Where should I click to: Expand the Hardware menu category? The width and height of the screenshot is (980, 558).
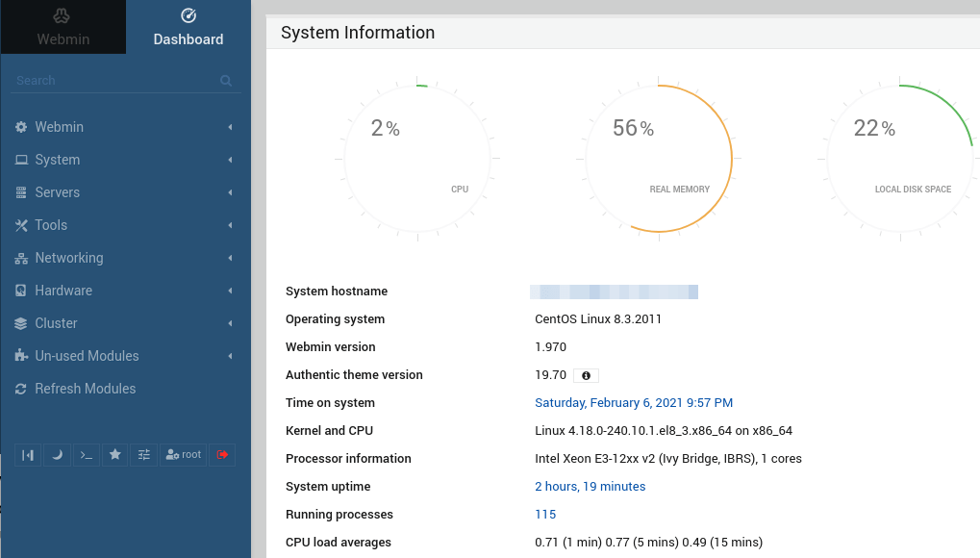point(63,291)
